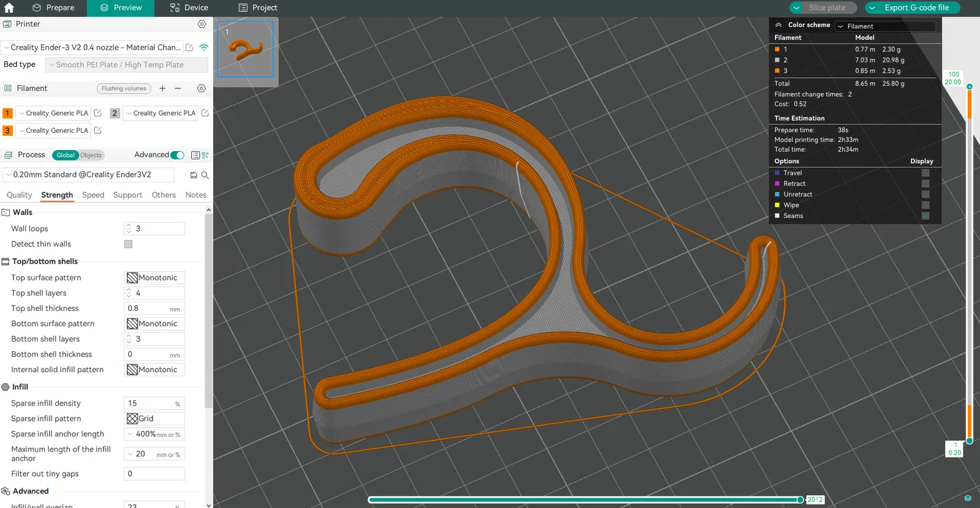Switch process scope to Objects
This screenshot has width=980, height=508.
tap(91, 155)
